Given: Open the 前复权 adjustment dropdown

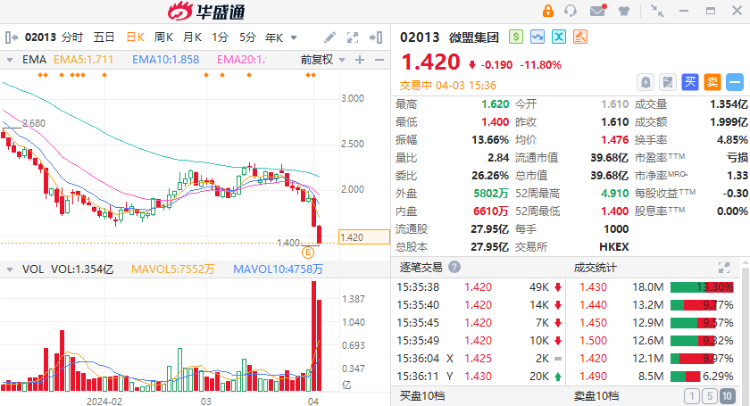Looking at the screenshot, I should (323, 60).
